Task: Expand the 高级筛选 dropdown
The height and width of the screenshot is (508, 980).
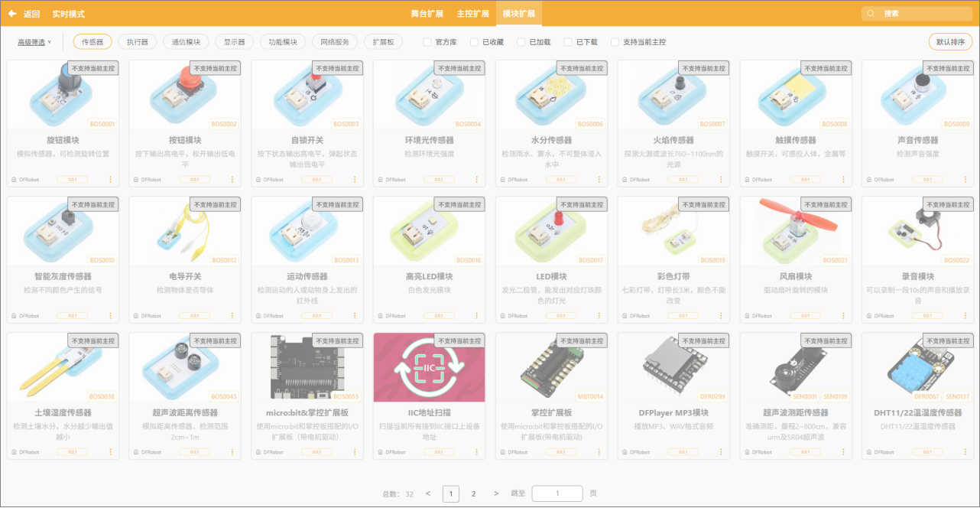Action: tap(34, 42)
